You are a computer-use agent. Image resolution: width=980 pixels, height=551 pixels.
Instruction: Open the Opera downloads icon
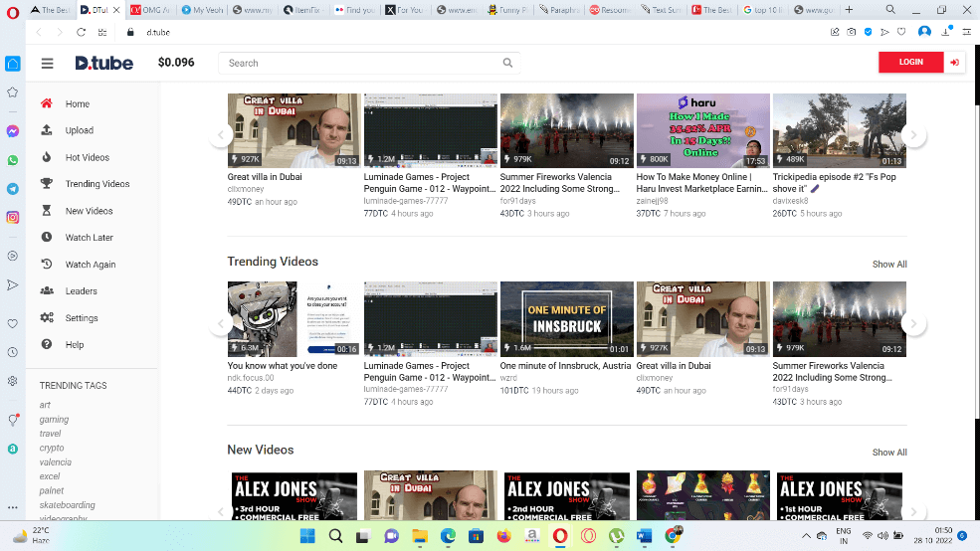pos(945,32)
